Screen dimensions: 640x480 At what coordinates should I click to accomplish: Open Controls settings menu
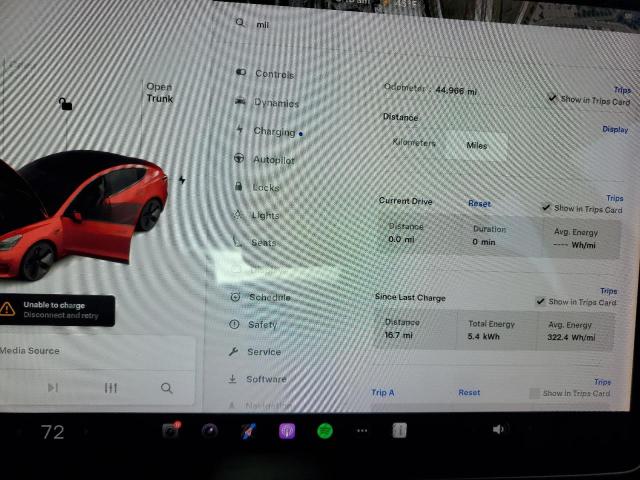point(275,74)
